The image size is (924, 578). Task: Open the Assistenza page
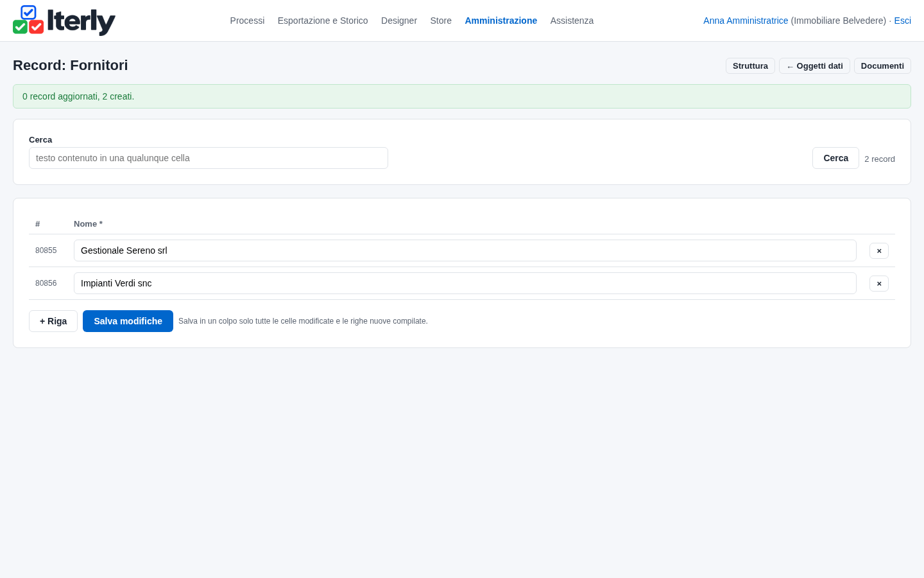coord(572,21)
